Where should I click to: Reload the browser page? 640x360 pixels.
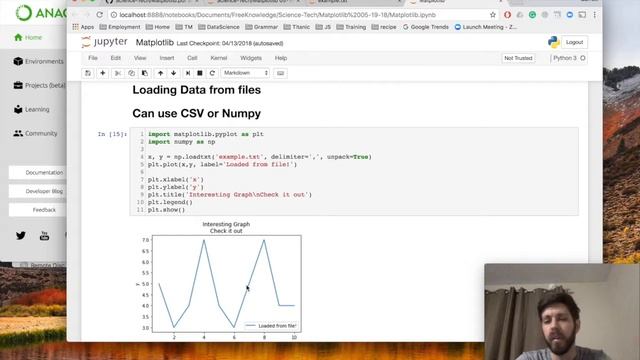(x=100, y=15)
